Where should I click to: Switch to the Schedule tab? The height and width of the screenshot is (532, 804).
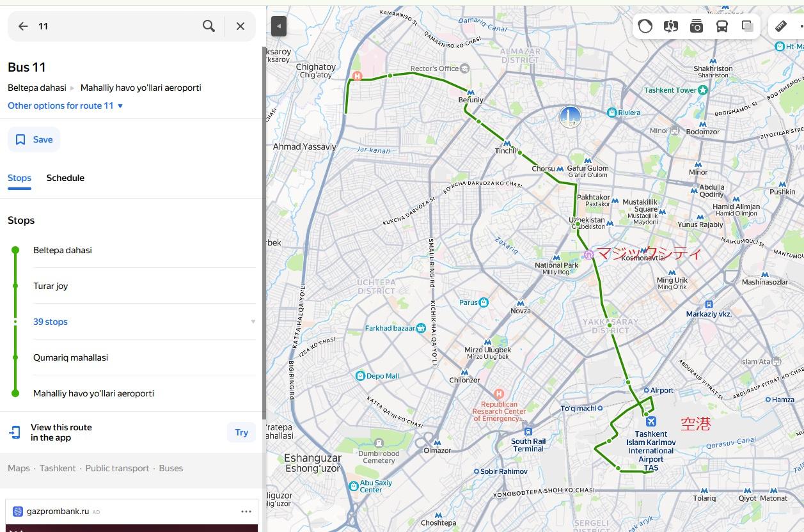[x=65, y=178]
